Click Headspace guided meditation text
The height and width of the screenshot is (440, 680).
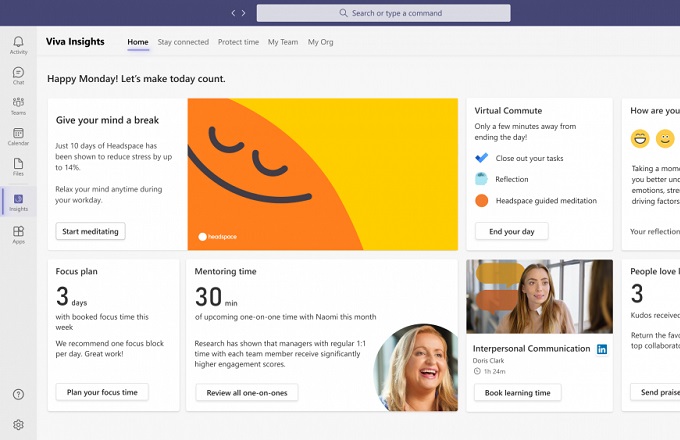point(546,201)
